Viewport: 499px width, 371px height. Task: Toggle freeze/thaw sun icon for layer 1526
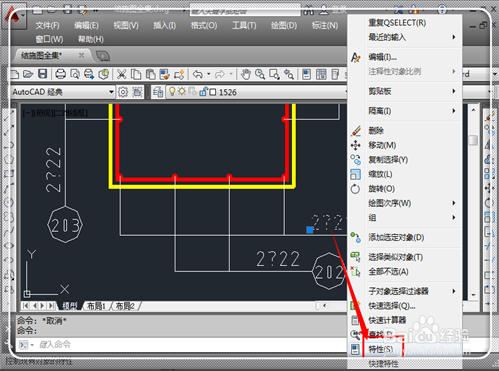pyautogui.click(x=182, y=92)
